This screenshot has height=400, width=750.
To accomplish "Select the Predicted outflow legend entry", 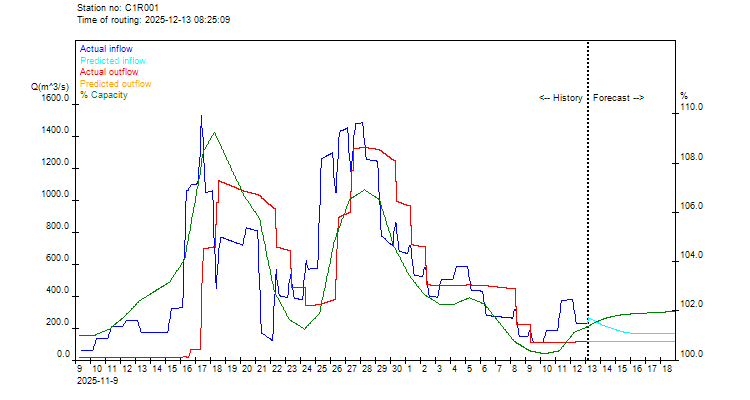I will tap(114, 84).
